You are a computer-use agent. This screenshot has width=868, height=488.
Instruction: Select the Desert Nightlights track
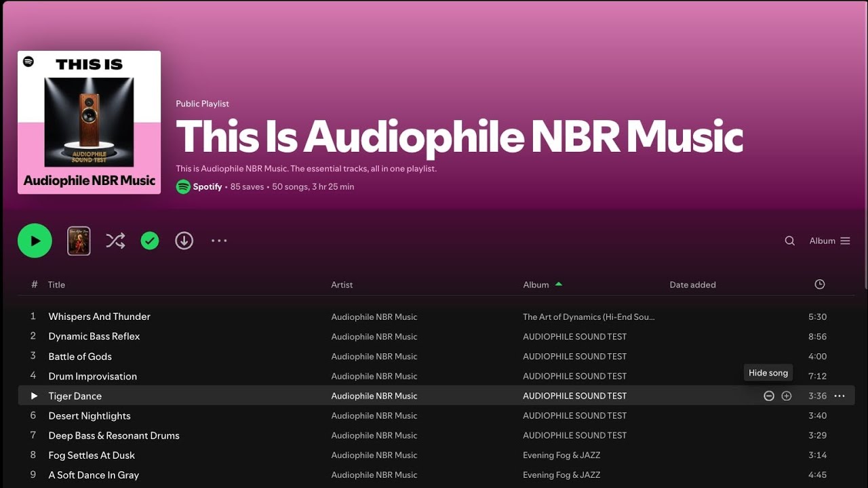[90, 415]
